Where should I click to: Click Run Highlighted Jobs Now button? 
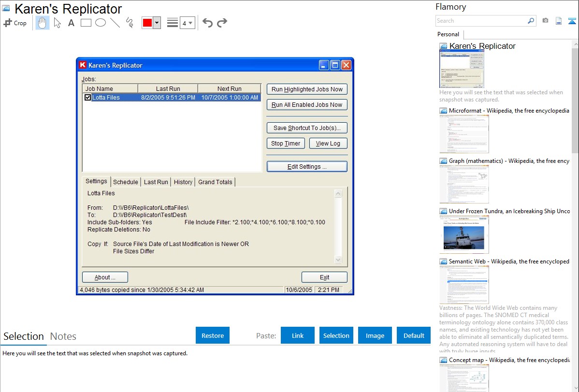tap(307, 89)
